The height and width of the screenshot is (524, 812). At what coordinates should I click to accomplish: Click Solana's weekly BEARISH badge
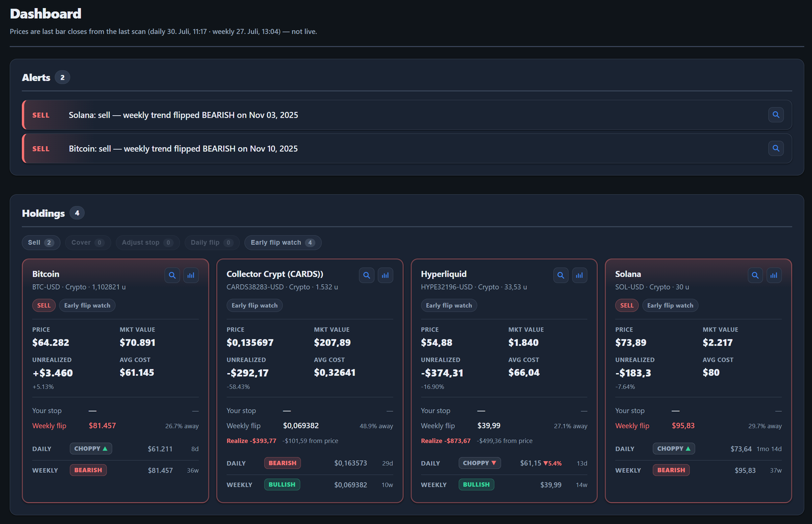click(671, 470)
